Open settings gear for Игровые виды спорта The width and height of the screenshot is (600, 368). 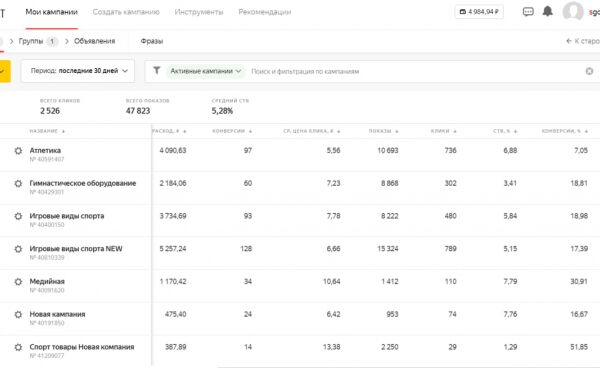18,216
